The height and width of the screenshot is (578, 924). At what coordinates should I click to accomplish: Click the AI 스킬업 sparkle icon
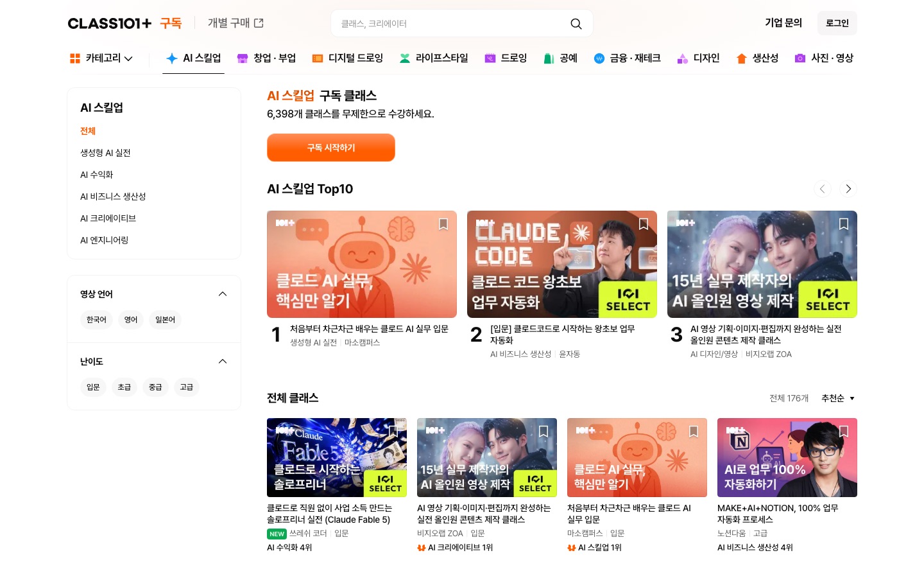tap(171, 58)
